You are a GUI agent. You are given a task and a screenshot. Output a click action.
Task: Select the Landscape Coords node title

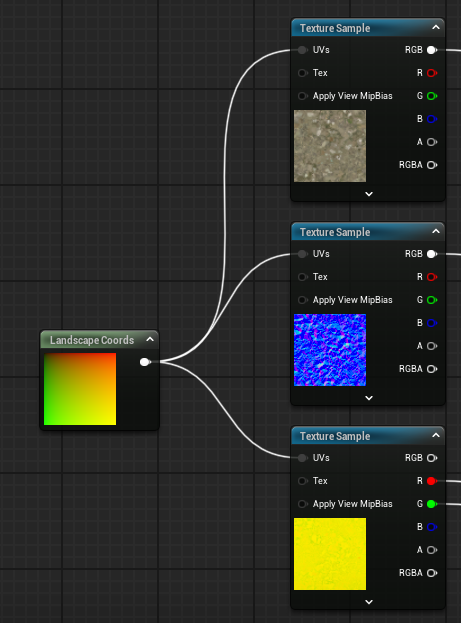click(92, 340)
